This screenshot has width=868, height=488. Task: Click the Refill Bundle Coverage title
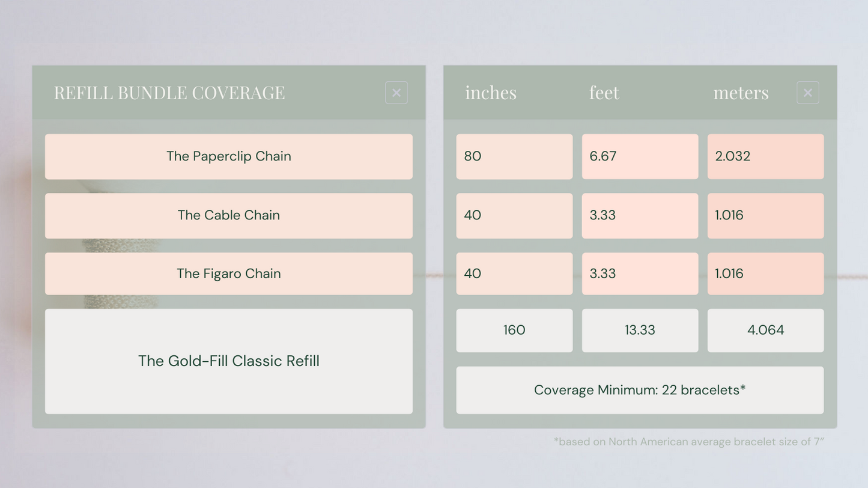(x=169, y=93)
